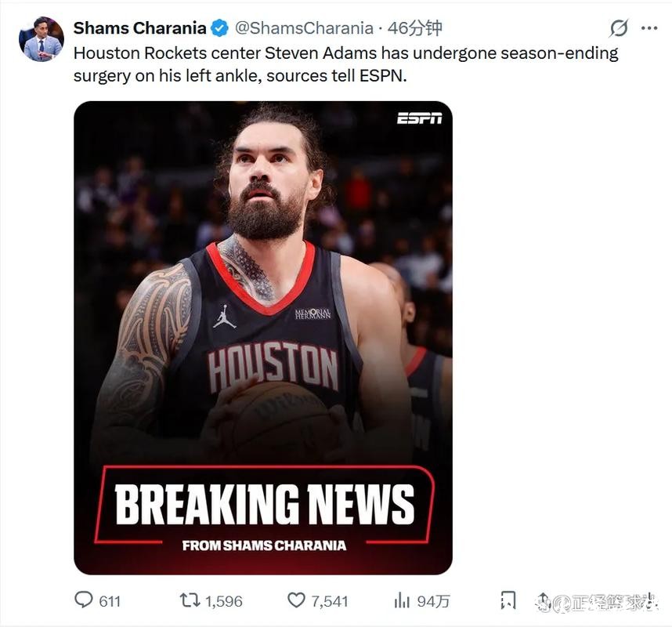Open Shams Charania's profile avatar
The image size is (672, 627).
click(42, 39)
